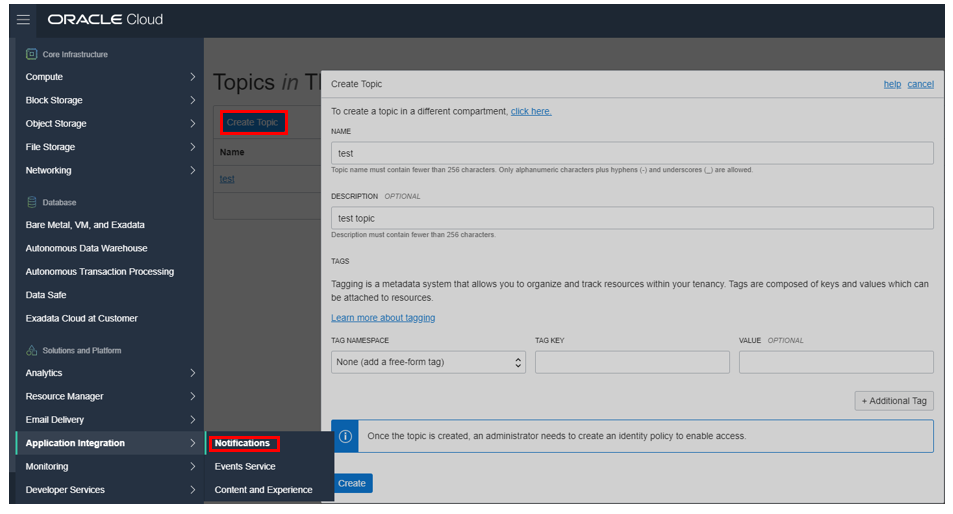953x514 pixels.
Task: Click the Application Integration chevron arrow
Action: (x=193, y=443)
